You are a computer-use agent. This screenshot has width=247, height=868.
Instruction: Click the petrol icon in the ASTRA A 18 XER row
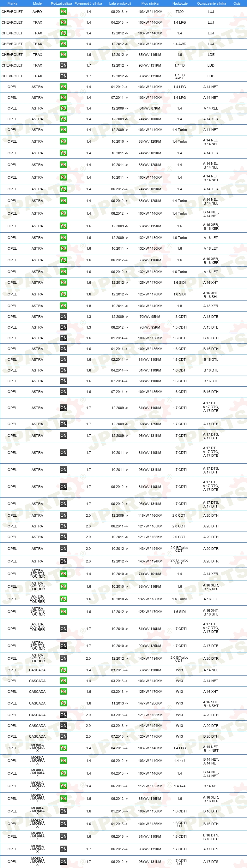[x=63, y=306]
